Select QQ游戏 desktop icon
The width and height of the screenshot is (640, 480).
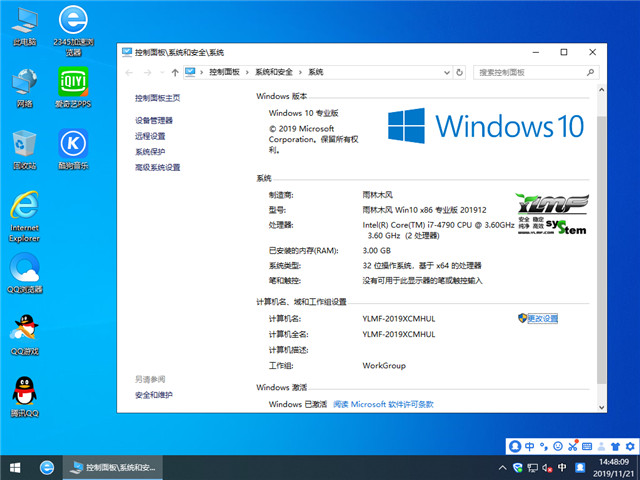click(x=25, y=335)
